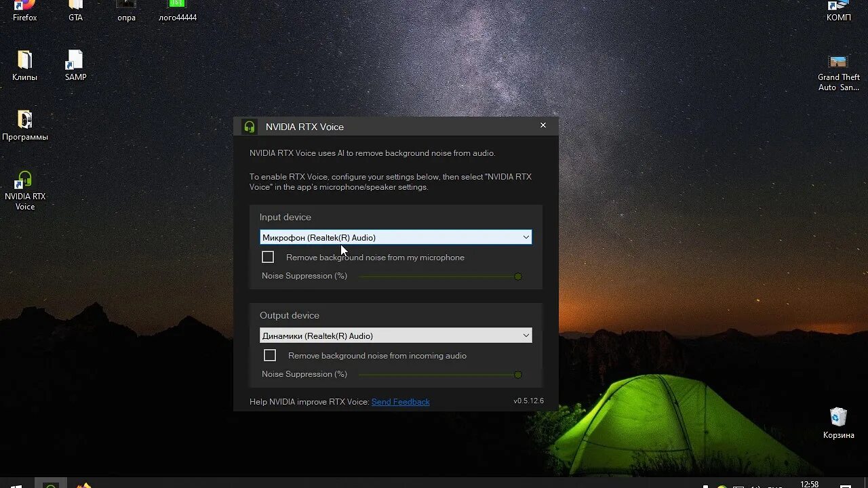The image size is (868, 488).
Task: Enable Remove background noise from my microphone
Action: (268, 258)
